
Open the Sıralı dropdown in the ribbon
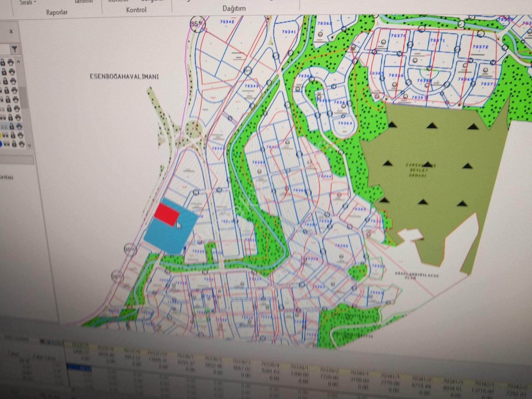pyautogui.click(x=28, y=2)
